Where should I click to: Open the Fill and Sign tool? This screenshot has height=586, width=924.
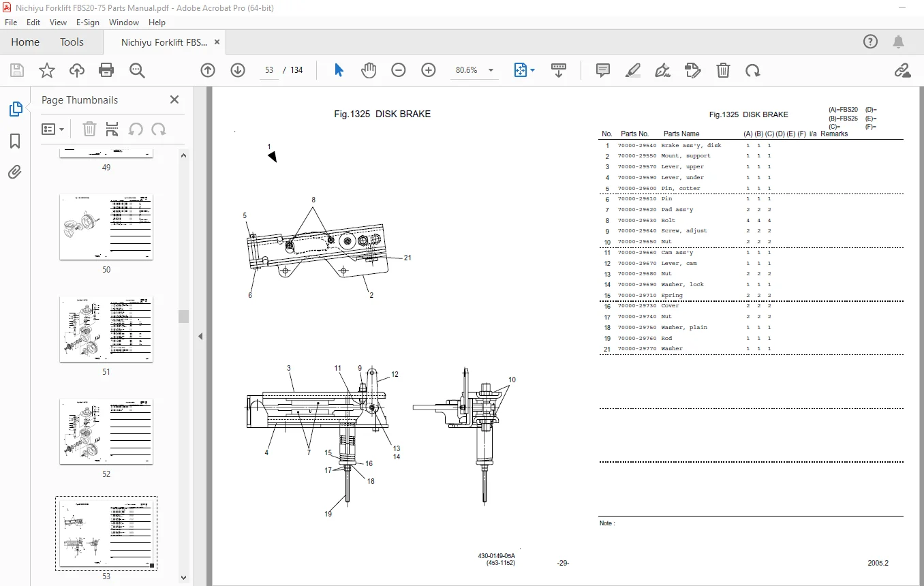pos(662,70)
